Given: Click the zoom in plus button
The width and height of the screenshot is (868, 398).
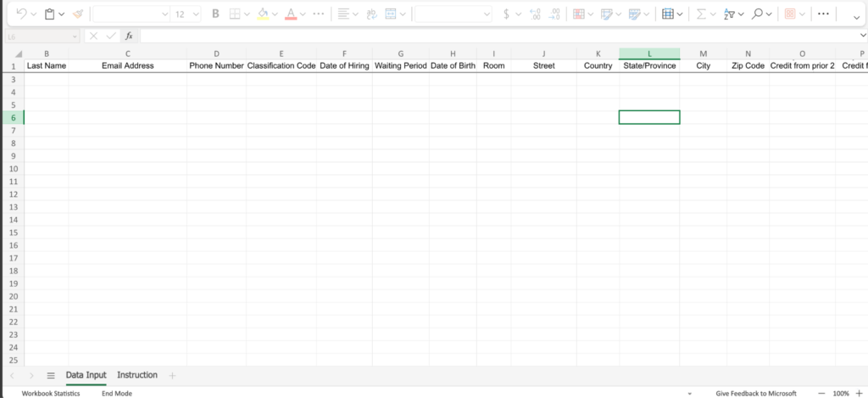Looking at the screenshot, I should coord(860,393).
